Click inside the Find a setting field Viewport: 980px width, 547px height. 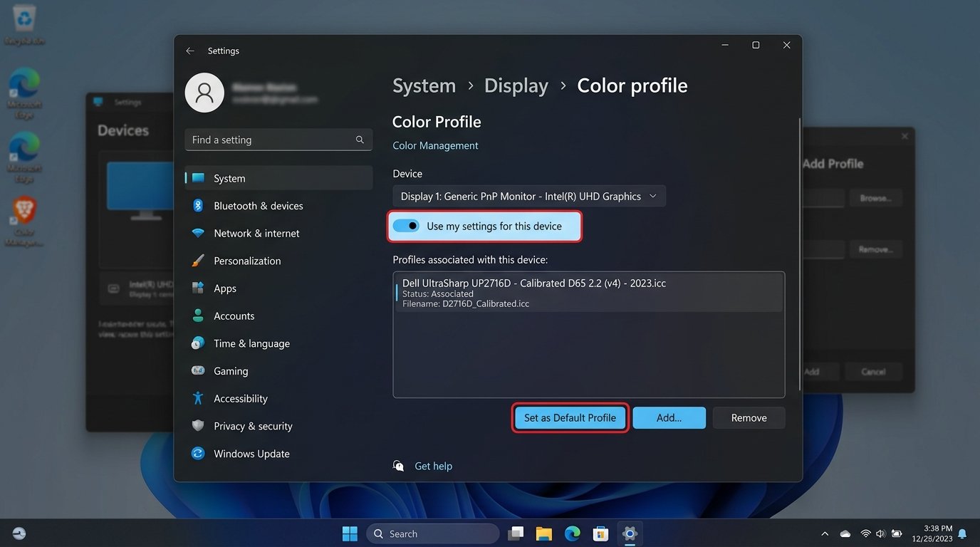(278, 140)
